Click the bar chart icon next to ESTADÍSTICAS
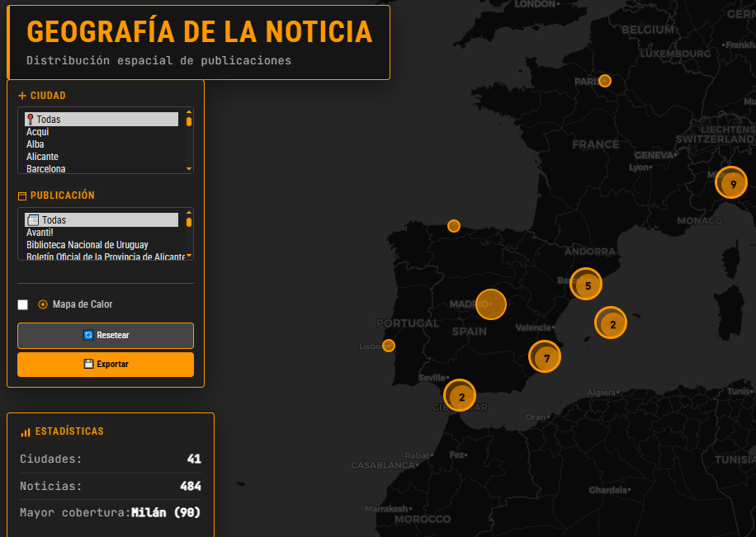756x537 pixels. (25, 431)
